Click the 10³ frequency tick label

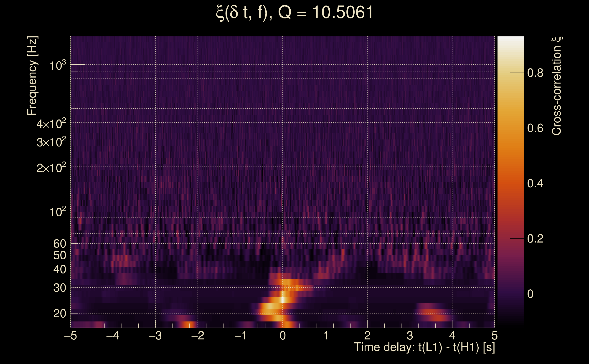click(x=58, y=65)
